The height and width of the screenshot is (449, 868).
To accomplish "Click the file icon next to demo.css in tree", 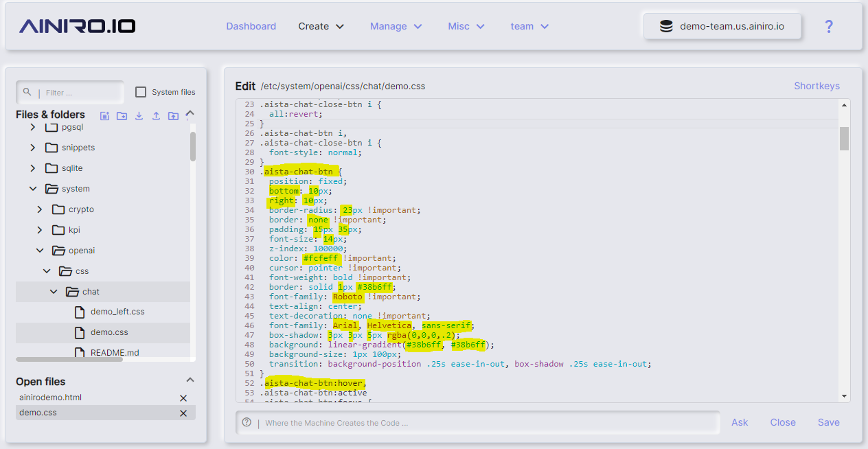I will click(79, 332).
